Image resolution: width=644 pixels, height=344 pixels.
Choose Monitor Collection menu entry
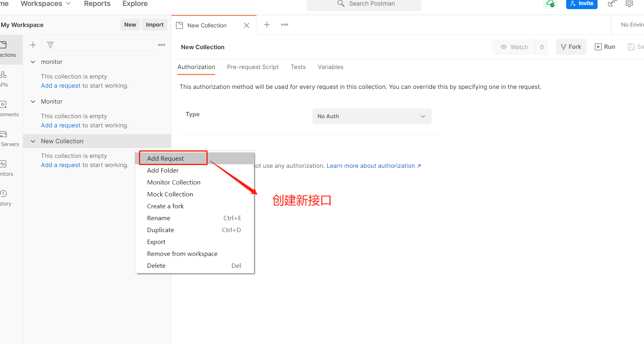(x=195, y=182)
